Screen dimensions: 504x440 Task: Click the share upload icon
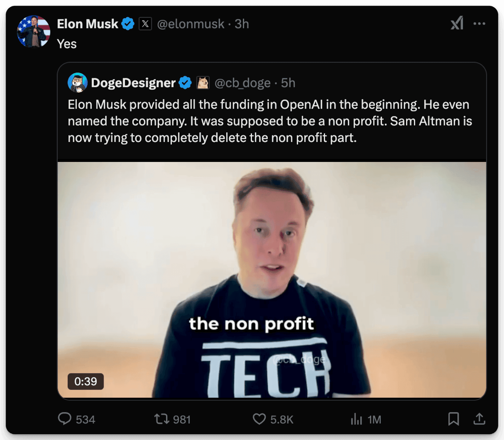(x=480, y=419)
